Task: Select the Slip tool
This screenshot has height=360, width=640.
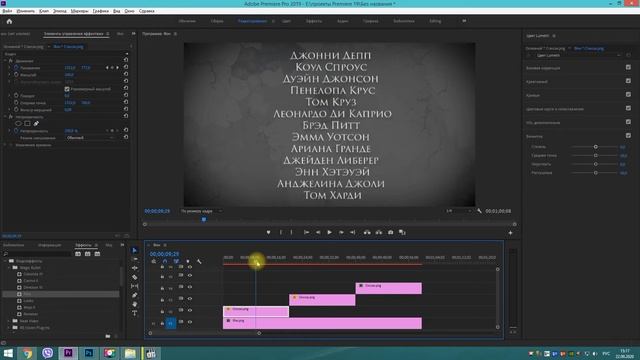Action: pyautogui.click(x=135, y=287)
